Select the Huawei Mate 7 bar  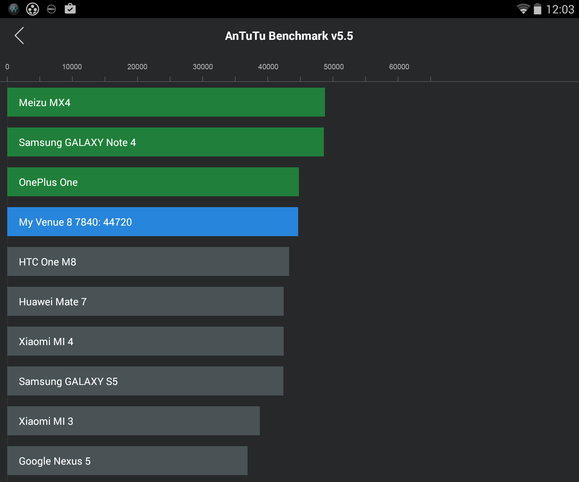point(145,301)
